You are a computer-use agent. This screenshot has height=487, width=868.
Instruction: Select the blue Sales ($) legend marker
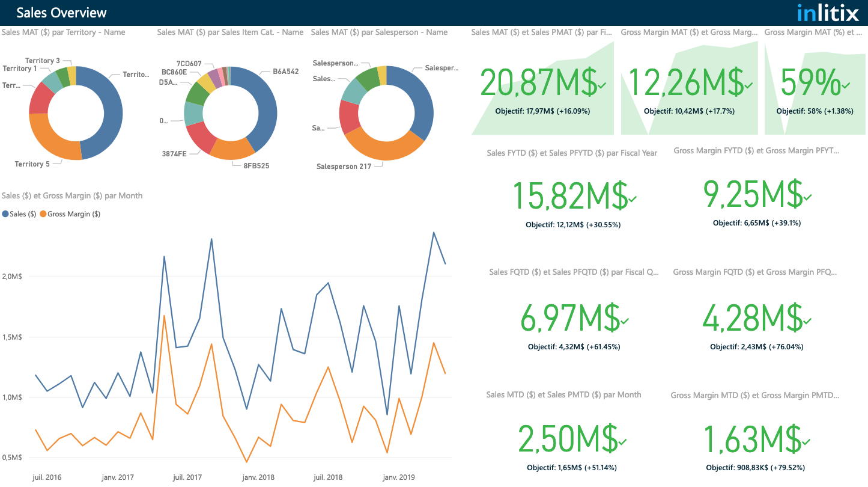5,214
